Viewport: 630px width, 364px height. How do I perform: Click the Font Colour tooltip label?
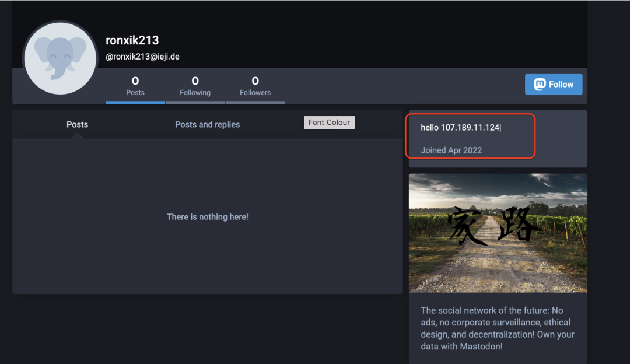(x=329, y=123)
